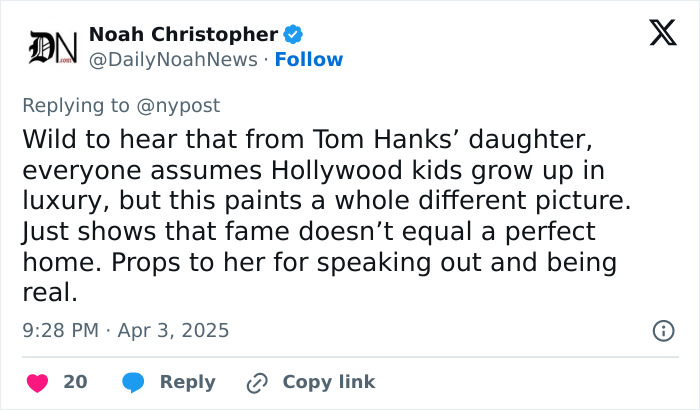The image size is (700, 410).
Task: Open the X logo link
Action: 656,36
